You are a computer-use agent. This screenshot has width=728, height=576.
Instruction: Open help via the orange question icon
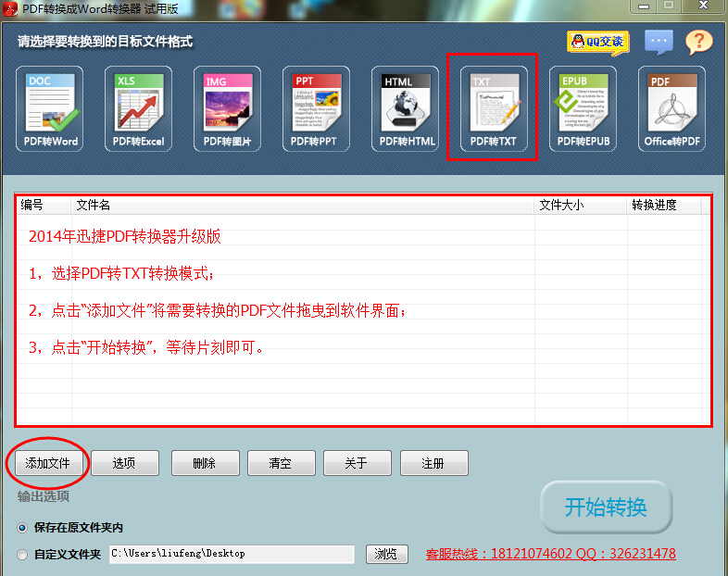point(698,43)
